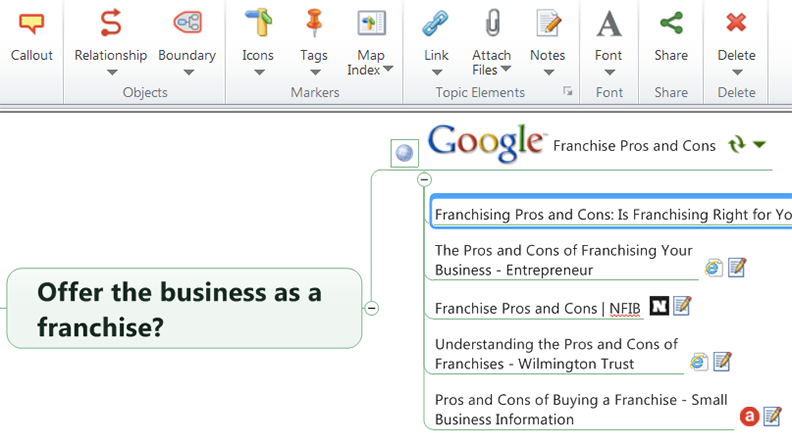Select the Boundary tool icon
The width and height of the screenshot is (792, 444).
[187, 23]
